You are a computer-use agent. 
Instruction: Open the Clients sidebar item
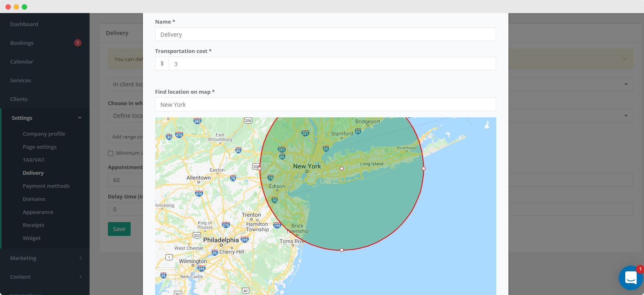[19, 99]
